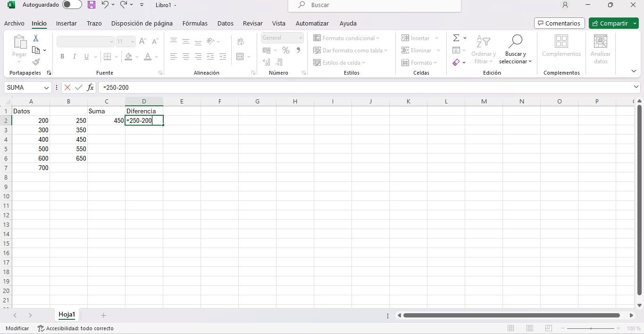644x334 pixels.
Task: Click the AutoSum sigma icon
Action: coord(456,38)
